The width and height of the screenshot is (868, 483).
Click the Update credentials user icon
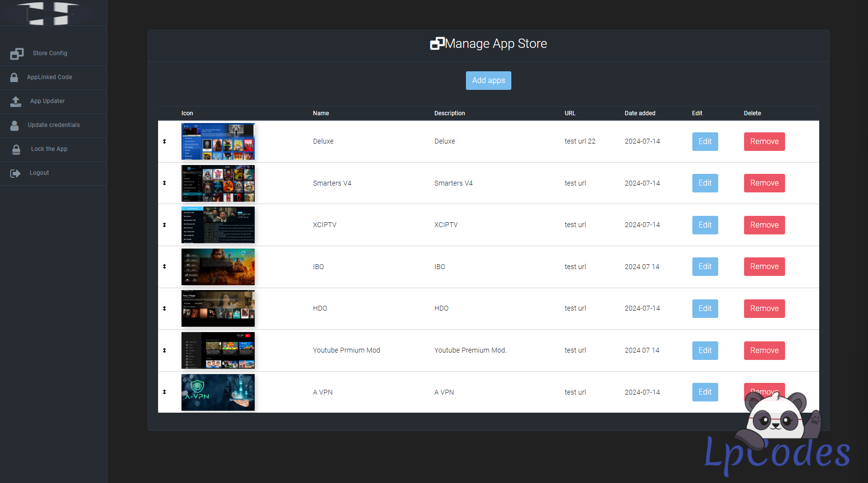15,126
